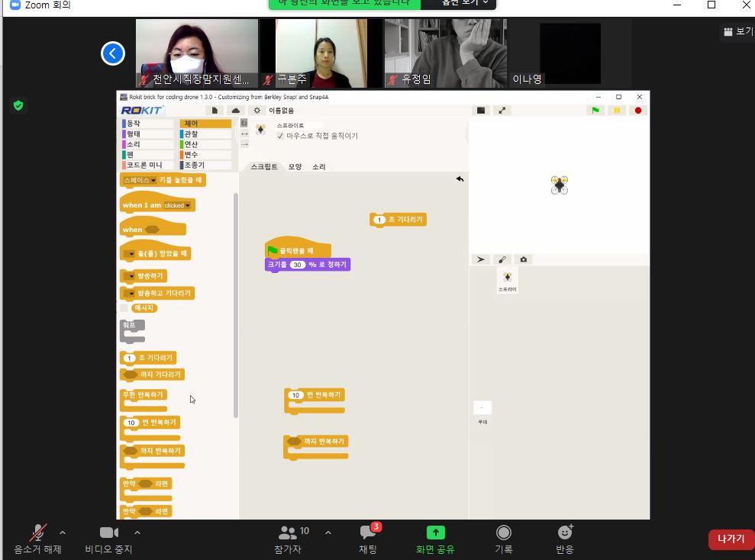Viewport: 755px width, 560px height.
Task: Open the 스페이스 key dropdown in block
Action: [x=153, y=181]
